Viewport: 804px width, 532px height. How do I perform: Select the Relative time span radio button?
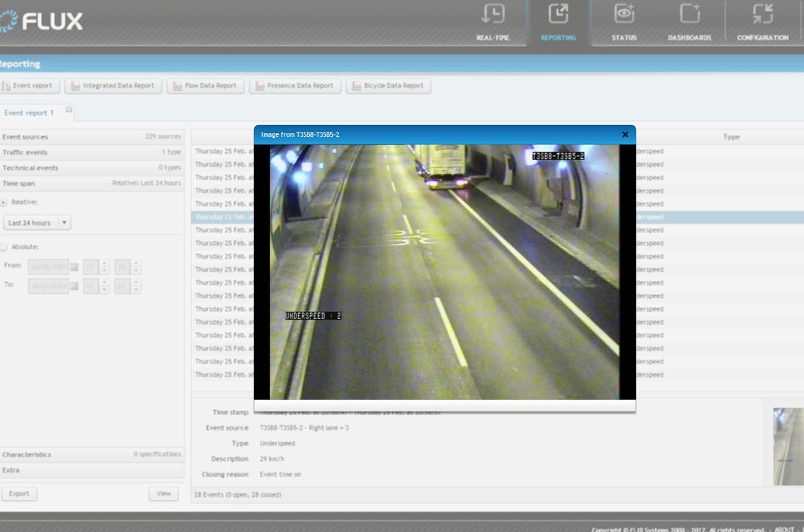[4, 202]
